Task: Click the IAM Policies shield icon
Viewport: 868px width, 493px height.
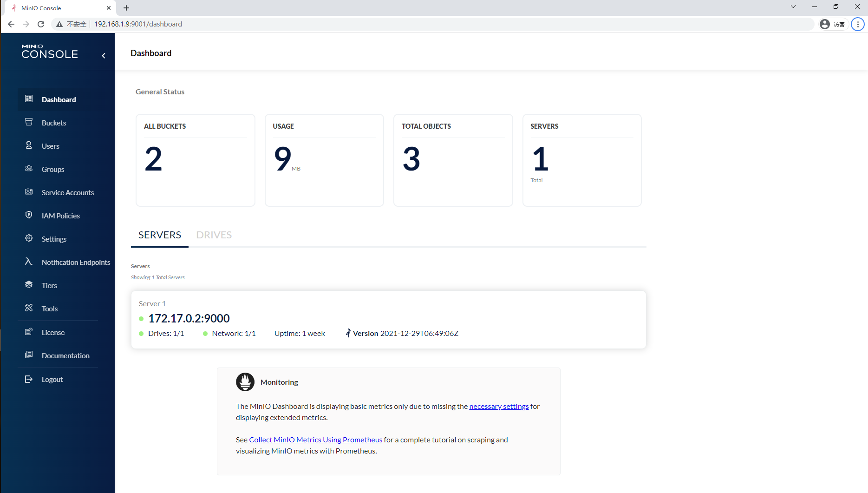Action: tap(29, 215)
